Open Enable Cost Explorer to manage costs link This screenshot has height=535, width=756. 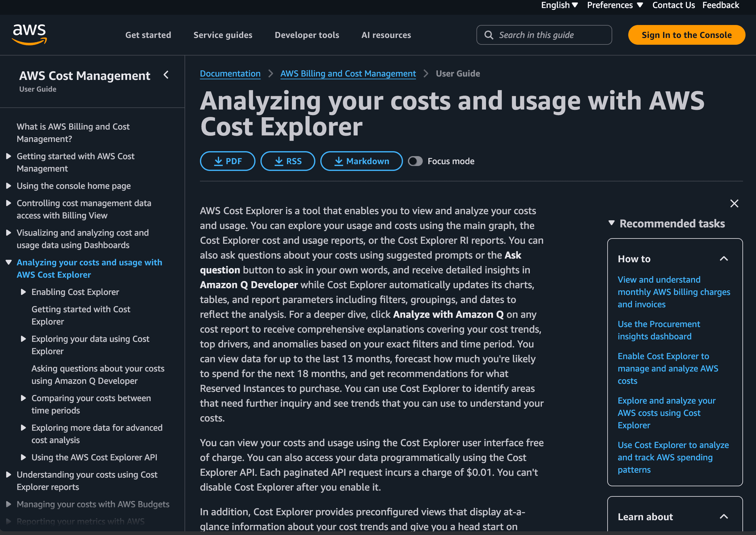(668, 368)
